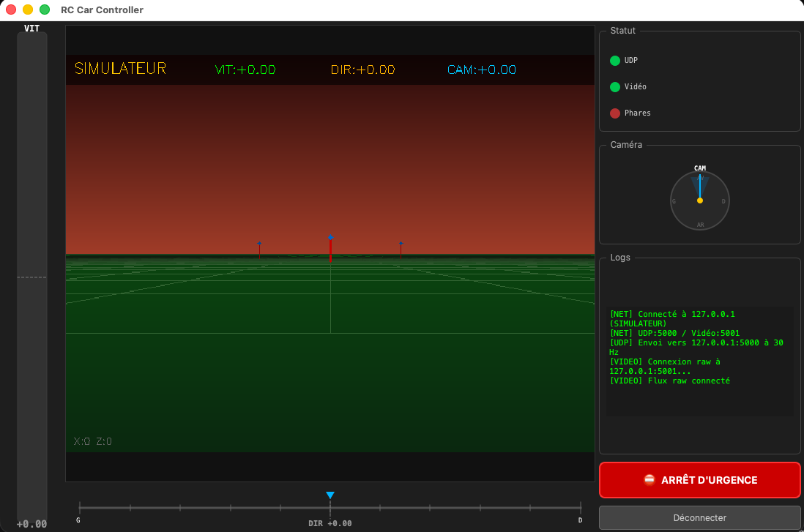This screenshot has width=804, height=532.
Task: Click the stop sign icon in emergency button
Action: click(x=649, y=480)
